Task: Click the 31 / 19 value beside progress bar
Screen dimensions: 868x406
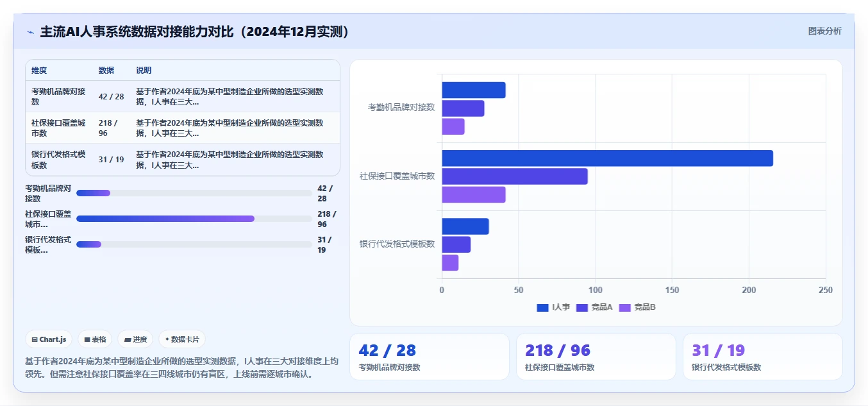Action: [325, 244]
